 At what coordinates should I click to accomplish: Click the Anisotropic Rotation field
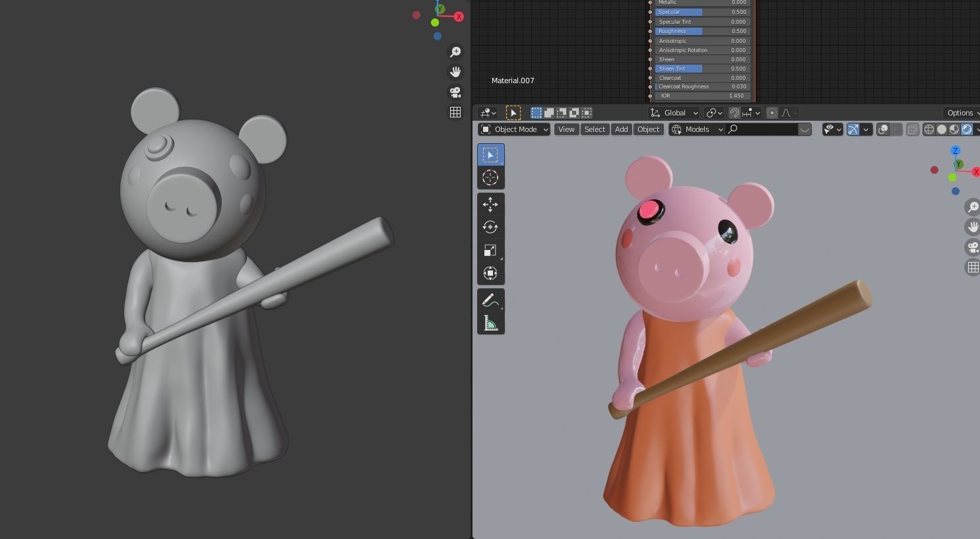(x=702, y=50)
